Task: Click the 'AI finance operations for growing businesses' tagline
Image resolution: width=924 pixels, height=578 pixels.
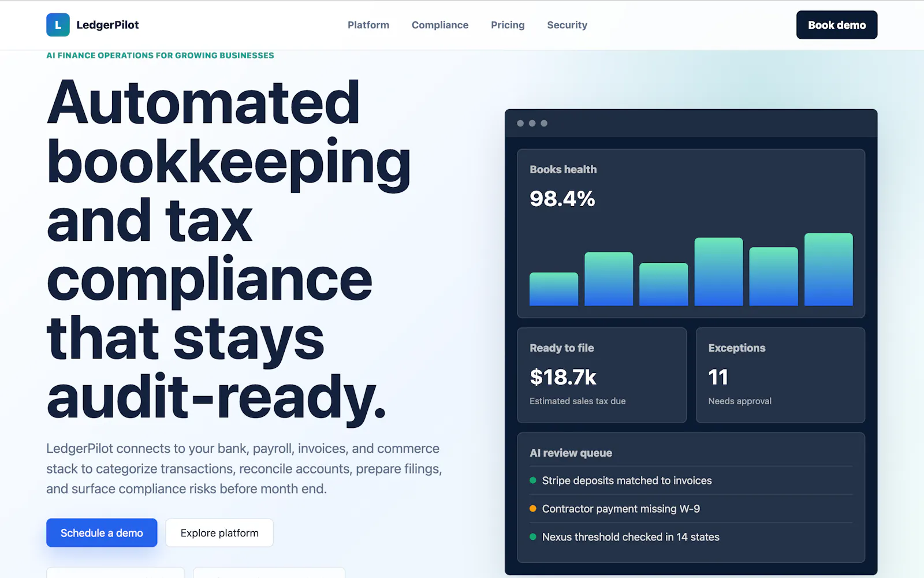Action: point(160,55)
